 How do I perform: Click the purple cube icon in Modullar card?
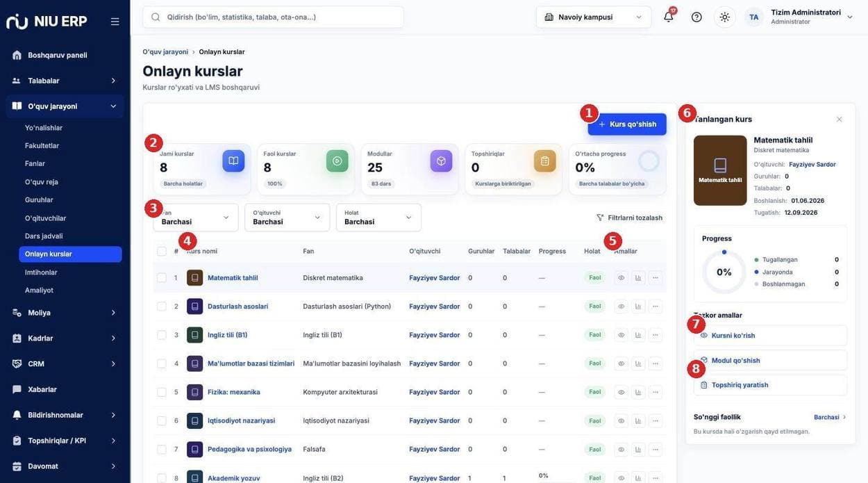(441, 161)
